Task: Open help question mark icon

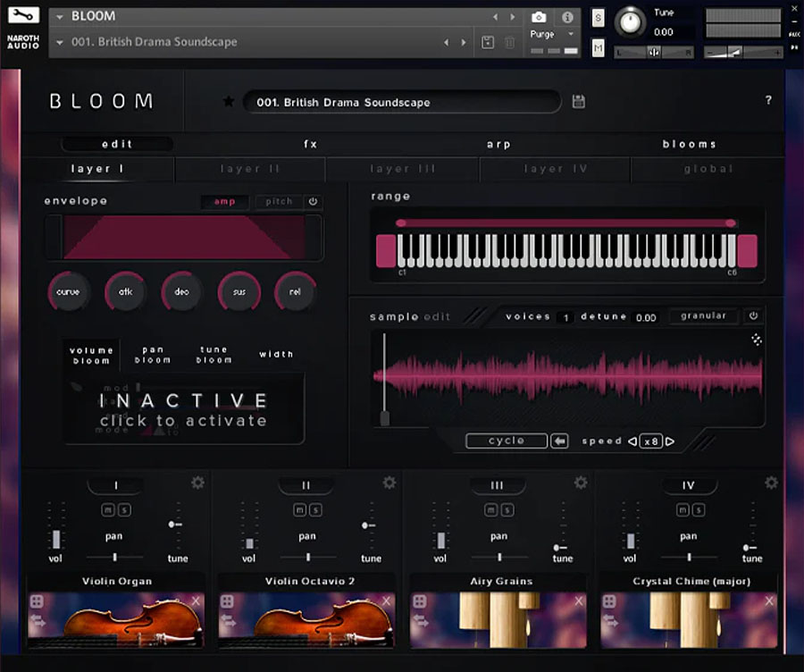Action: (x=768, y=100)
